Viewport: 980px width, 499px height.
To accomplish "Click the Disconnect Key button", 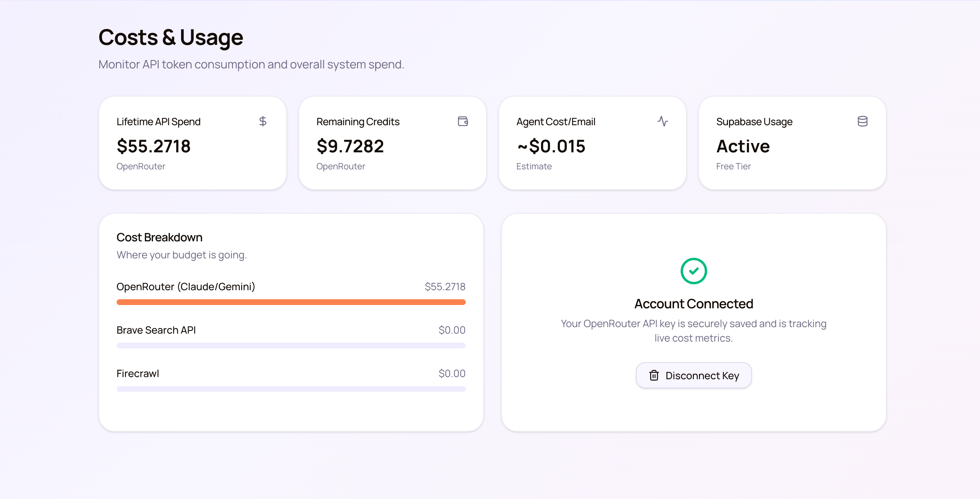I will (x=694, y=376).
